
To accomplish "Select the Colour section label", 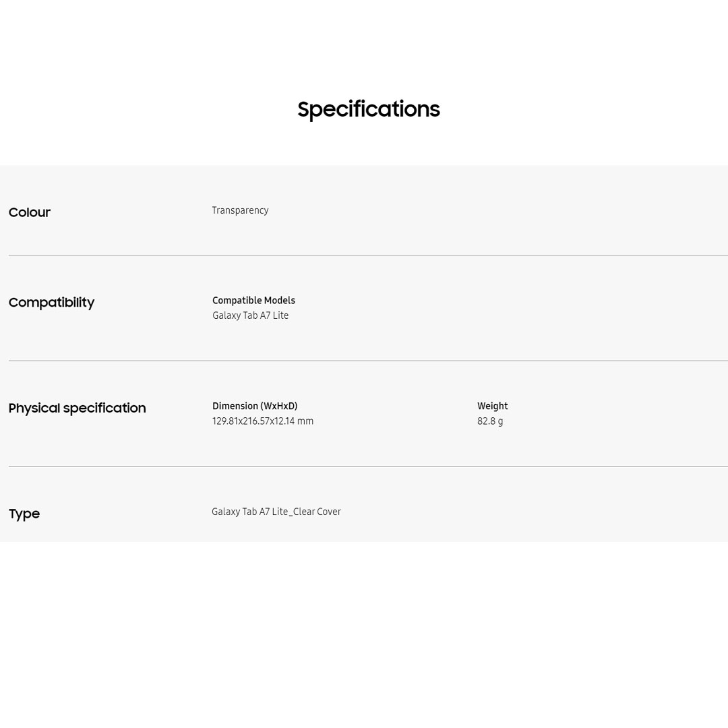I will 30,212.
